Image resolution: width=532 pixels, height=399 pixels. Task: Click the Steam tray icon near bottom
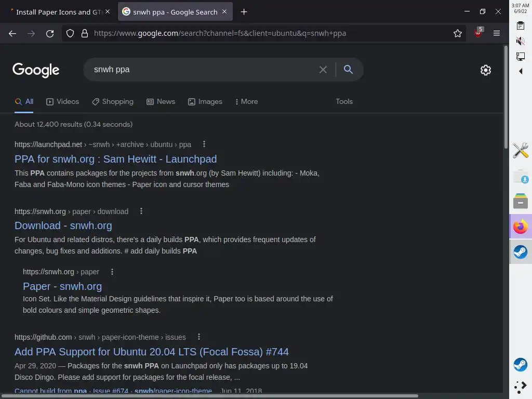521,365
